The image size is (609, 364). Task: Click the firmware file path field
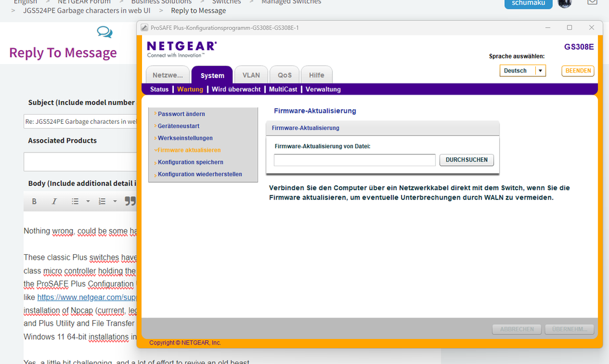pyautogui.click(x=355, y=160)
